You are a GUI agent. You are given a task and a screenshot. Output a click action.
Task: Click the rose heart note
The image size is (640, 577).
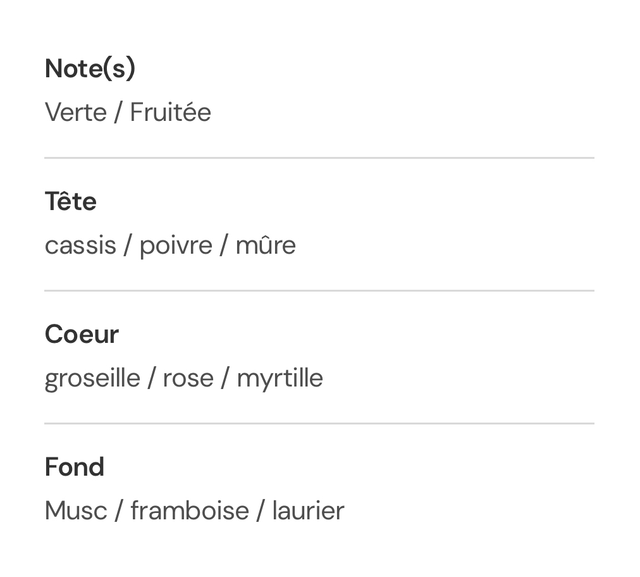click(x=188, y=378)
